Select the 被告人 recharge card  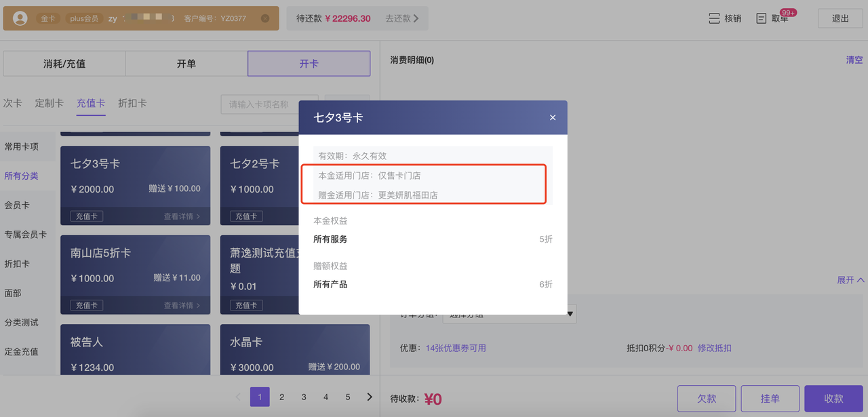pyautogui.click(x=135, y=350)
